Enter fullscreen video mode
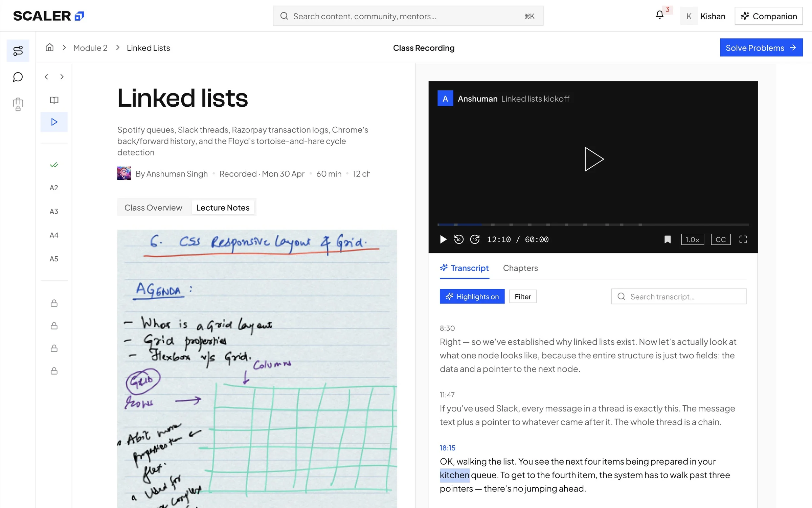The image size is (812, 508). click(743, 239)
